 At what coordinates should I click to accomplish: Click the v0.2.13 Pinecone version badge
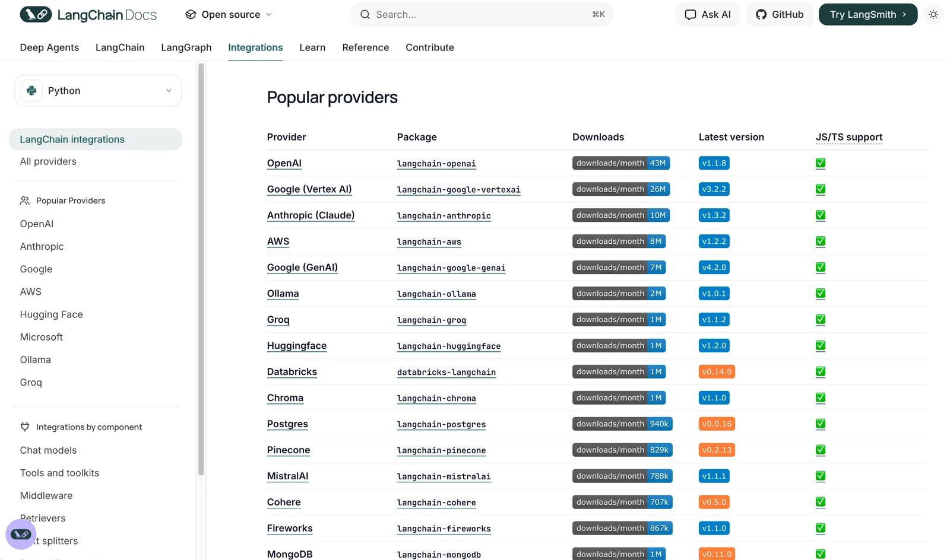click(x=717, y=450)
